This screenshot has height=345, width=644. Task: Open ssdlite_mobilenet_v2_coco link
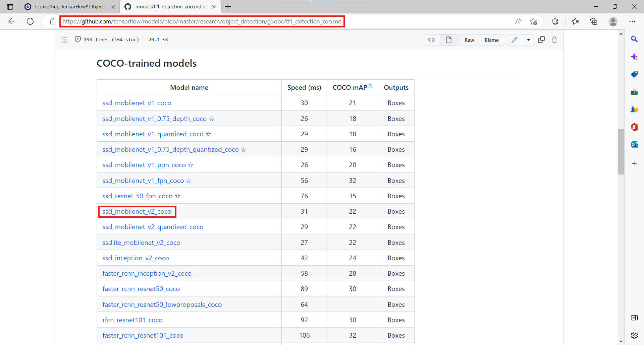click(142, 243)
